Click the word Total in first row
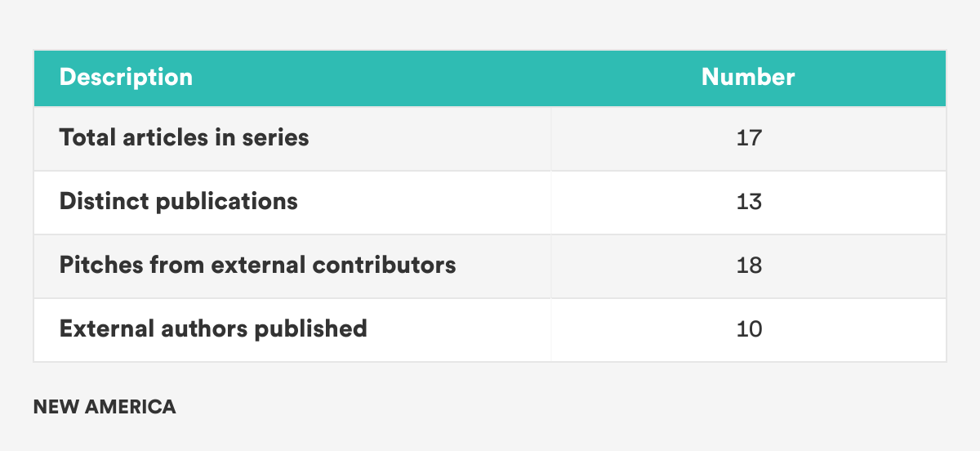980x451 pixels. (87, 137)
